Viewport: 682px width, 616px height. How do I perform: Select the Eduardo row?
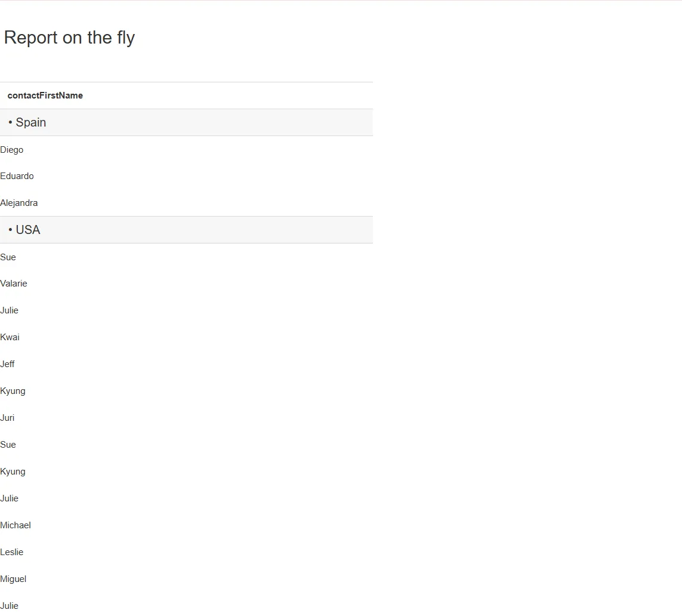click(x=17, y=176)
